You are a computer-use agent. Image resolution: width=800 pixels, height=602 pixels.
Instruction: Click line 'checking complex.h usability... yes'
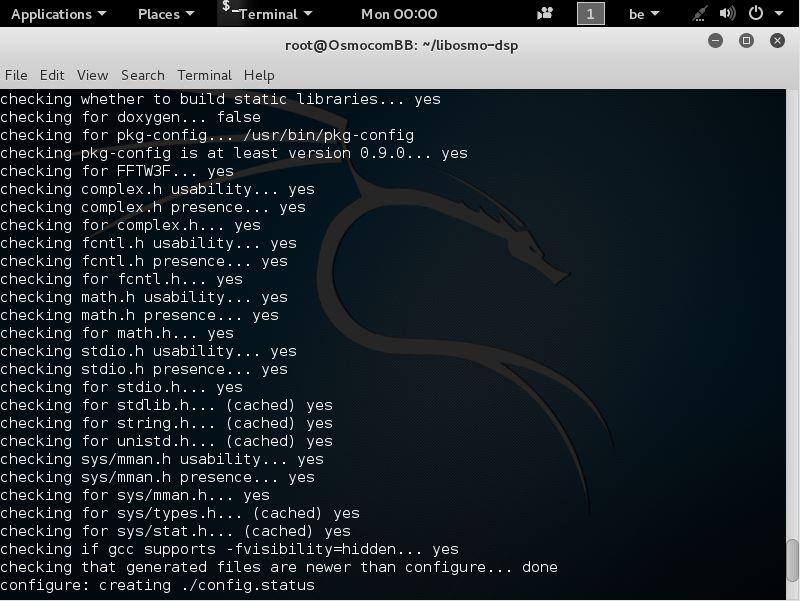[158, 189]
